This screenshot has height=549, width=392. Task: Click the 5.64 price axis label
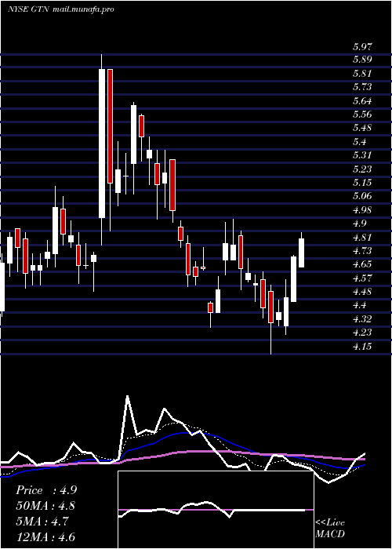click(x=362, y=101)
